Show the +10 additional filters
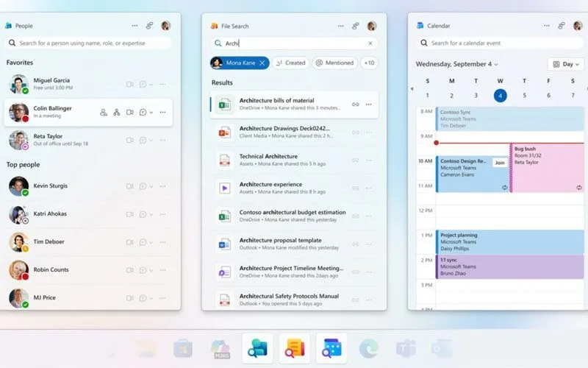This screenshot has height=368, width=588. (x=370, y=63)
